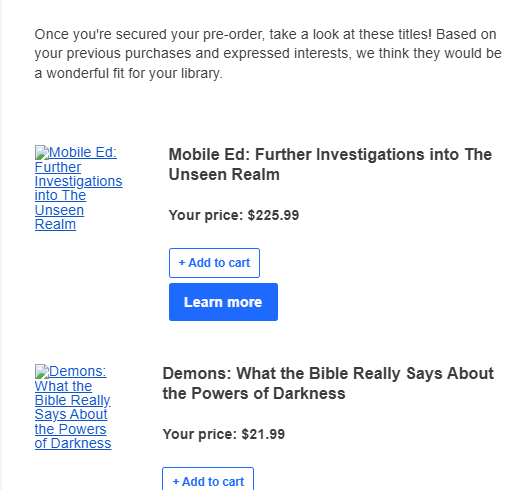The height and width of the screenshot is (490, 521).
Task: Click the plus sign in Demons' Add to cart
Action: click(x=176, y=482)
